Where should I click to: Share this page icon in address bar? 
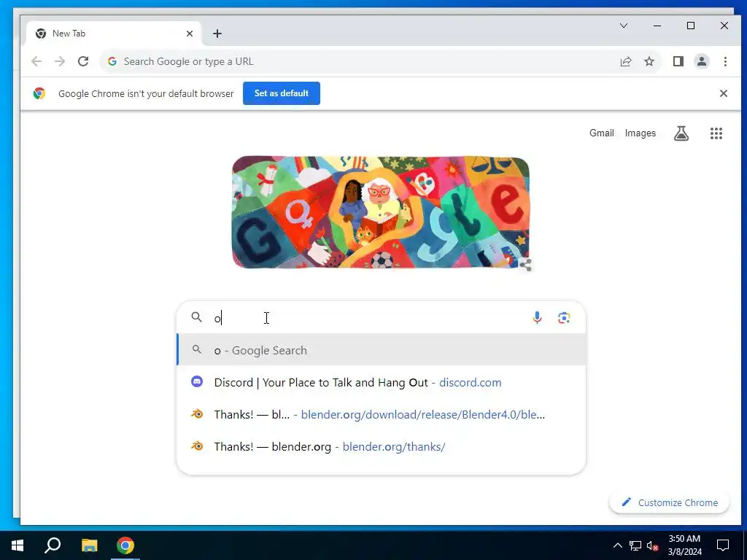626,61
